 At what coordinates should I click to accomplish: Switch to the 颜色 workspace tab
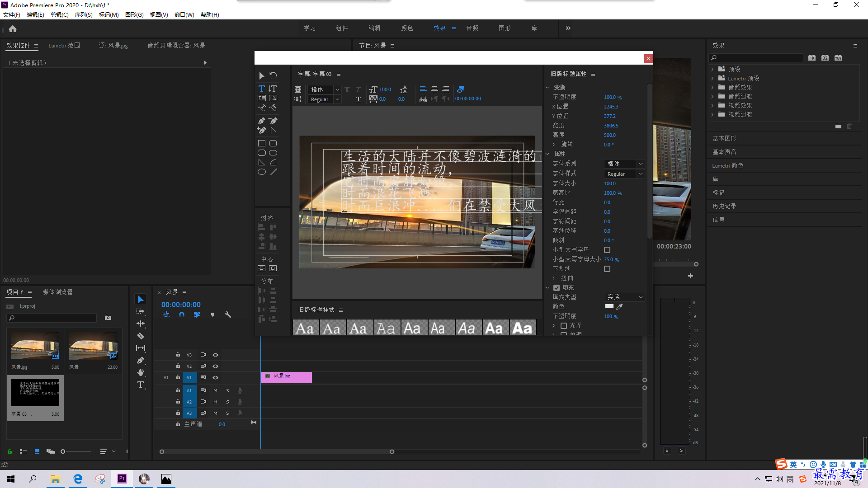pos(407,28)
